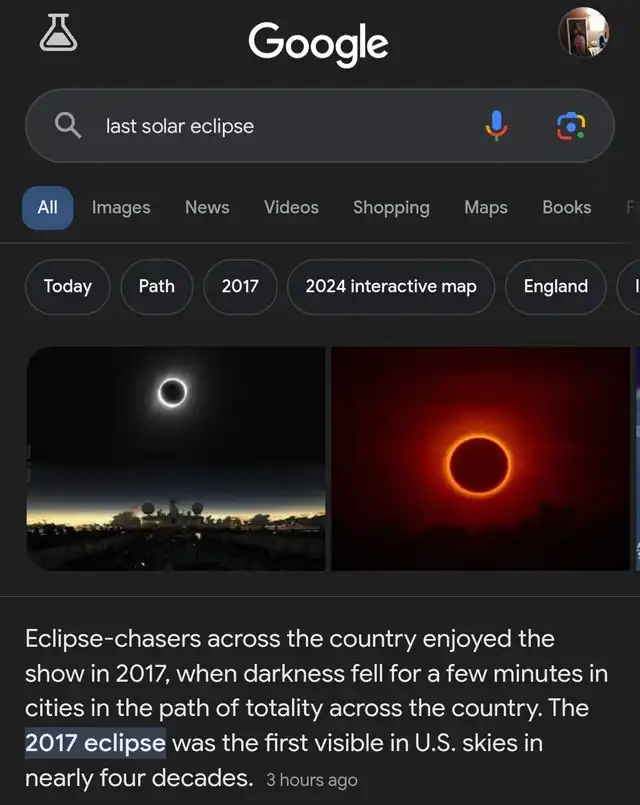Switch to the Books tab
The width and height of the screenshot is (640, 805).
click(566, 207)
